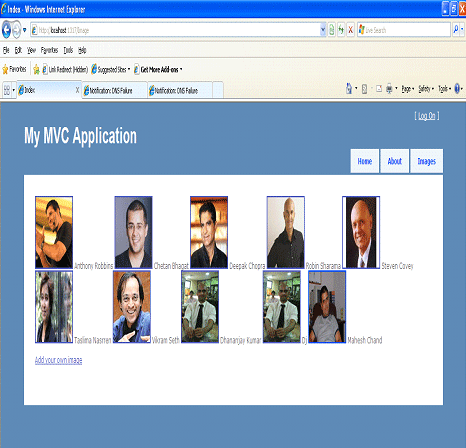This screenshot has width=466, height=448.
Task: Click the Add to Favorites Bar icon
Action: pyautogui.click(x=36, y=69)
